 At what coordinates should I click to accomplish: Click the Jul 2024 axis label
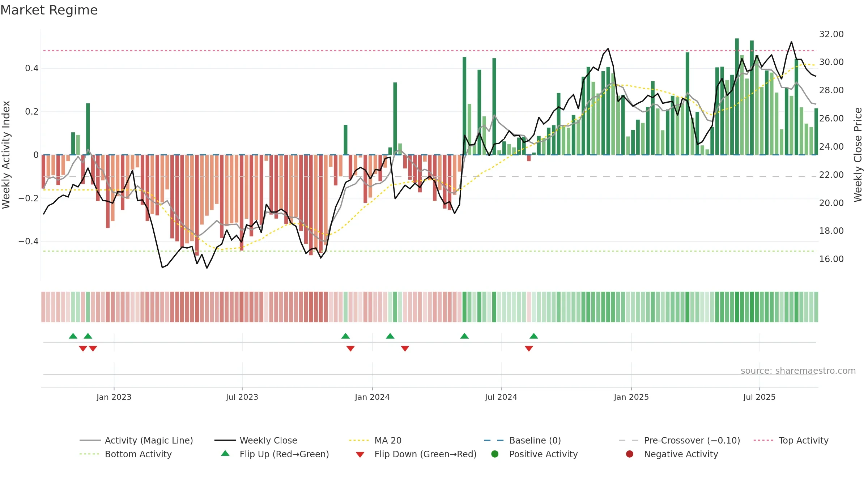(501, 397)
